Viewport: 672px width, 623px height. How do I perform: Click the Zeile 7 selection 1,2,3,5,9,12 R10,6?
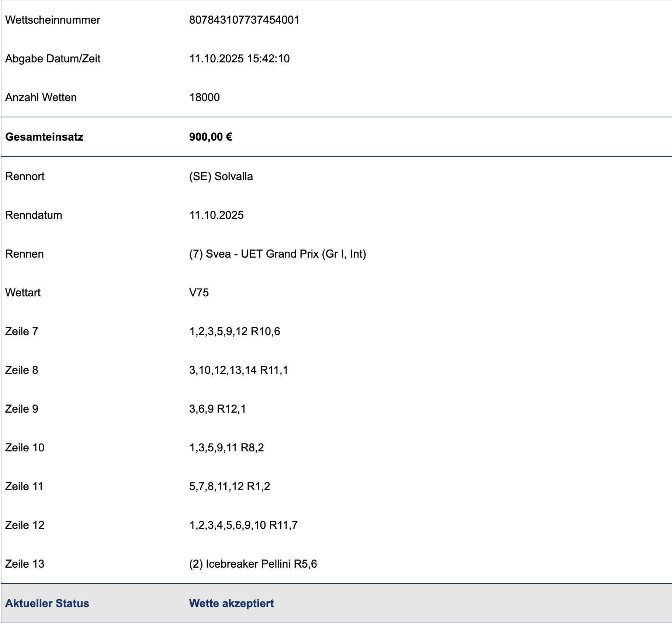coord(235,331)
